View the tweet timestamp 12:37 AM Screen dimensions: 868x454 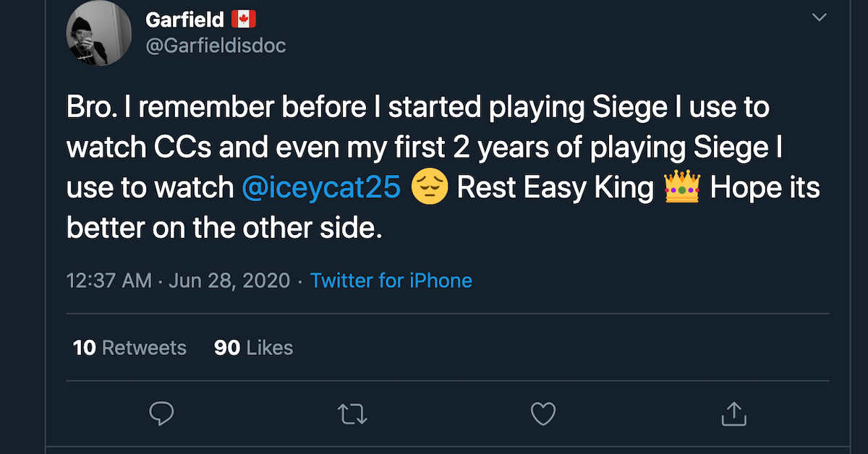(107, 280)
